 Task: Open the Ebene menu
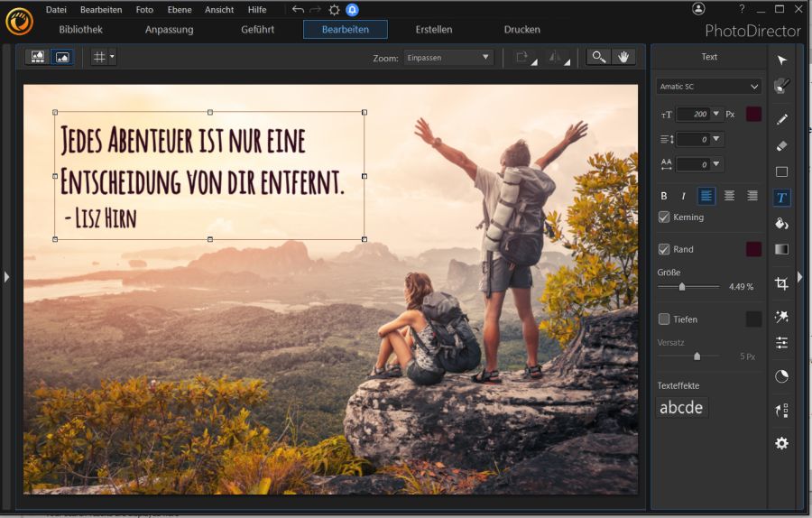(179, 10)
